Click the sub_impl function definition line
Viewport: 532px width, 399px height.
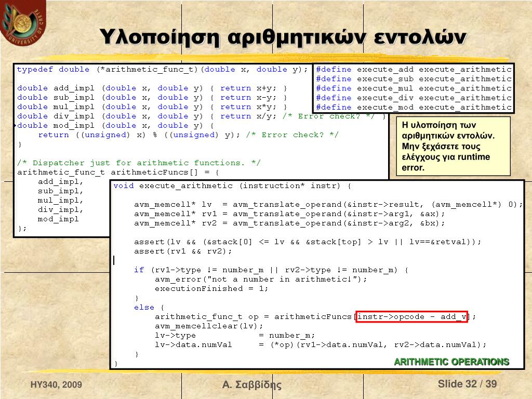click(152, 98)
